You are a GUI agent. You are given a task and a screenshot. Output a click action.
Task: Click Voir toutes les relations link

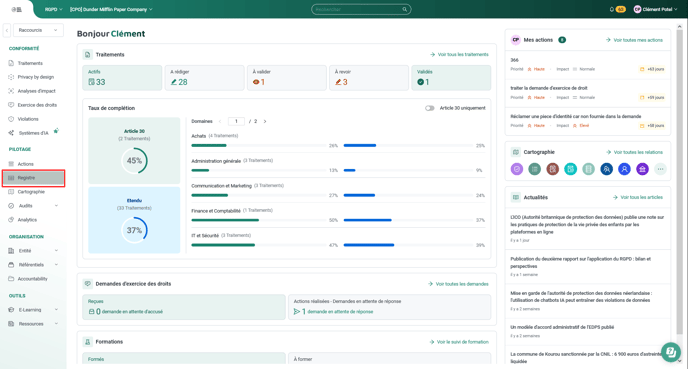634,152
